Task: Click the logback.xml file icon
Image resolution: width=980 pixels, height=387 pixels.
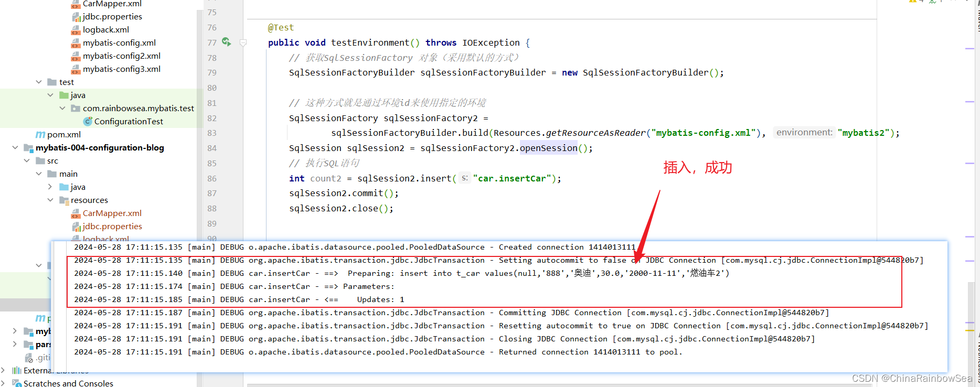Action: [76, 30]
